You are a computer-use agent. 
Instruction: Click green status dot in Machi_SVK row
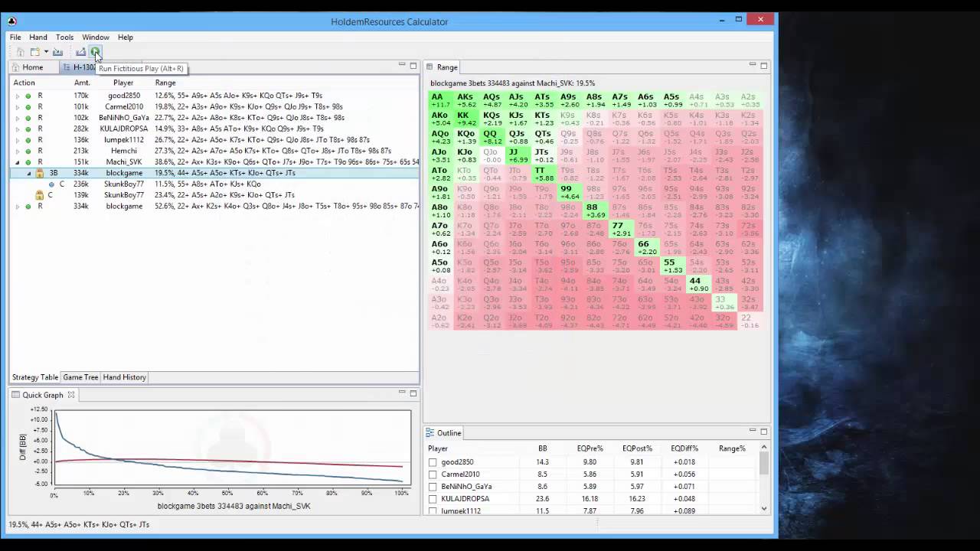tap(28, 162)
